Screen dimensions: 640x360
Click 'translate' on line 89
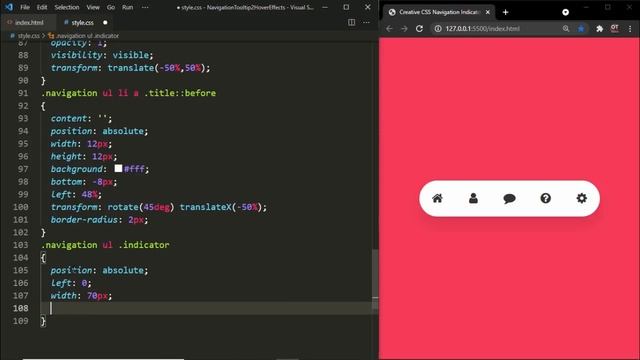[x=131, y=68]
